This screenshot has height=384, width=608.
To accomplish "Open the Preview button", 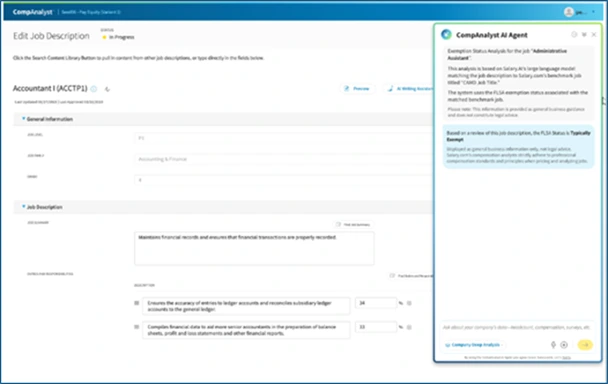I will [357, 89].
